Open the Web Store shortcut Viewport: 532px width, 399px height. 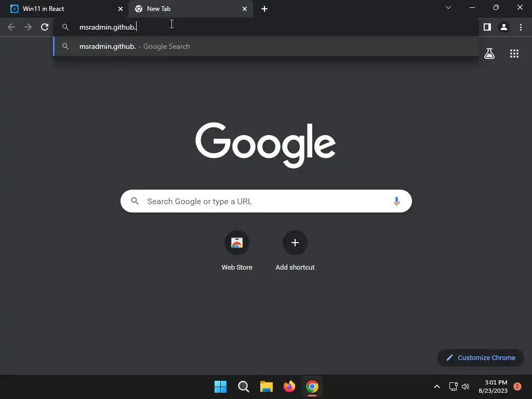237,251
